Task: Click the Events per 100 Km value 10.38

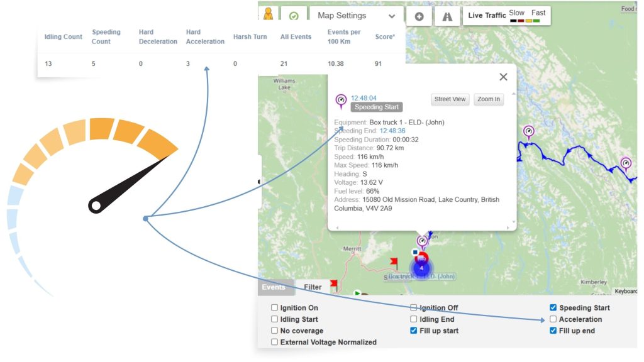Action: click(336, 64)
